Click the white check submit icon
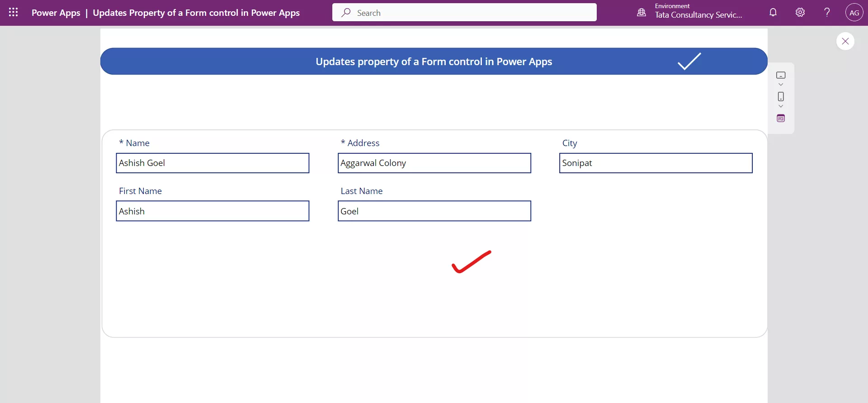868x403 pixels. [689, 62]
